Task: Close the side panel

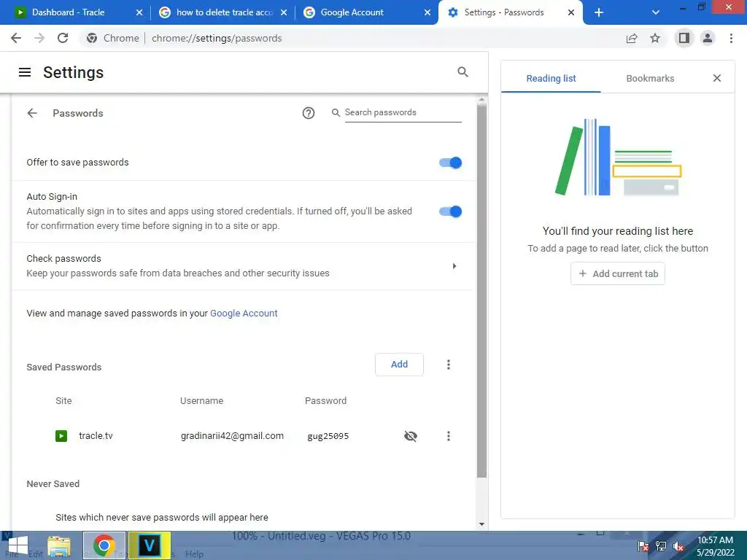Action: click(x=716, y=78)
